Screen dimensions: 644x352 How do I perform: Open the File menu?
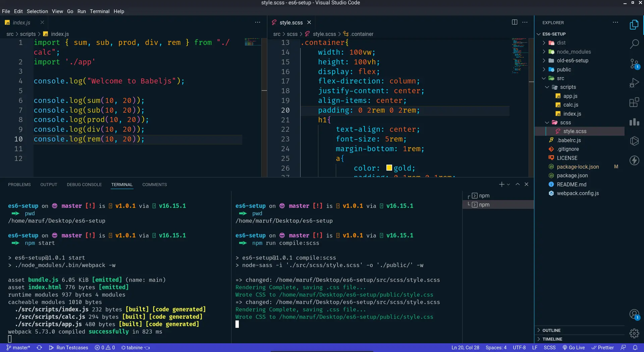(6, 11)
